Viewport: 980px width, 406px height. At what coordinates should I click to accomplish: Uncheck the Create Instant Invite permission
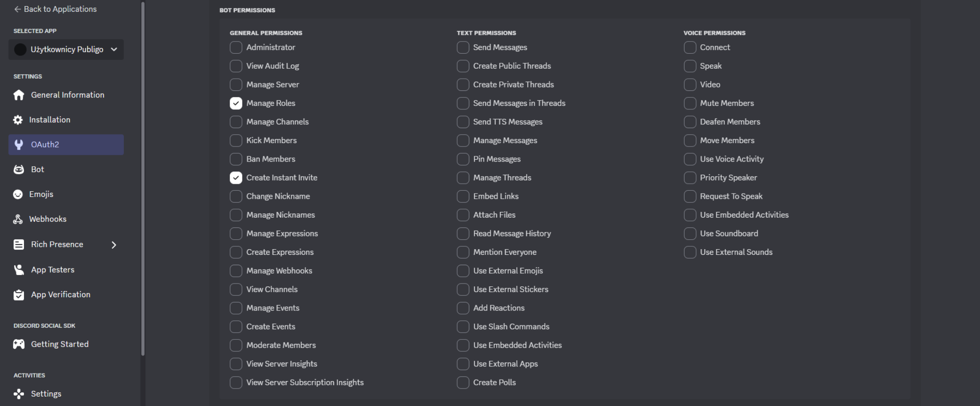point(236,178)
